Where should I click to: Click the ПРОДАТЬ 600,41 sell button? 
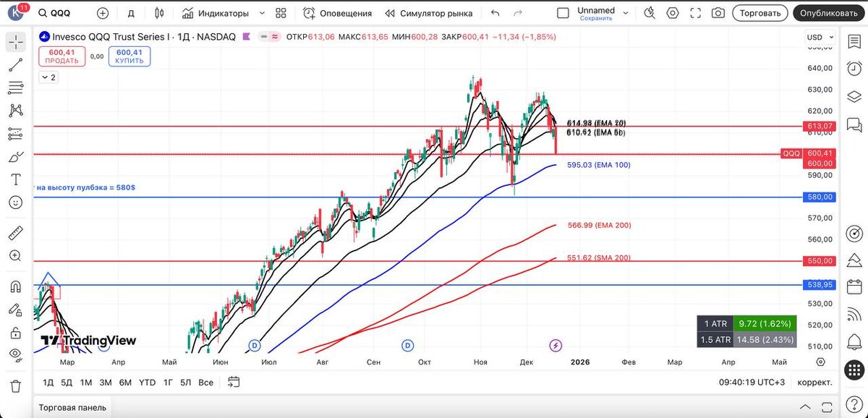[x=61, y=56]
